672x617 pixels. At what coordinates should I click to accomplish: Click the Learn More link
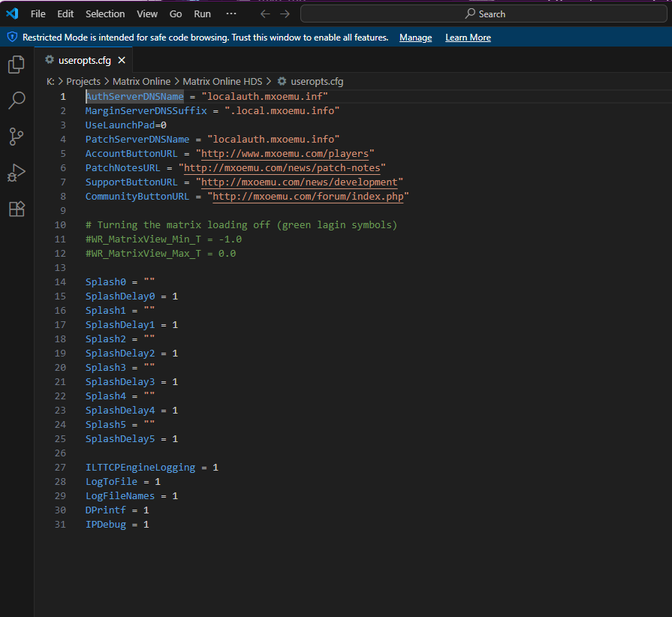coord(468,38)
